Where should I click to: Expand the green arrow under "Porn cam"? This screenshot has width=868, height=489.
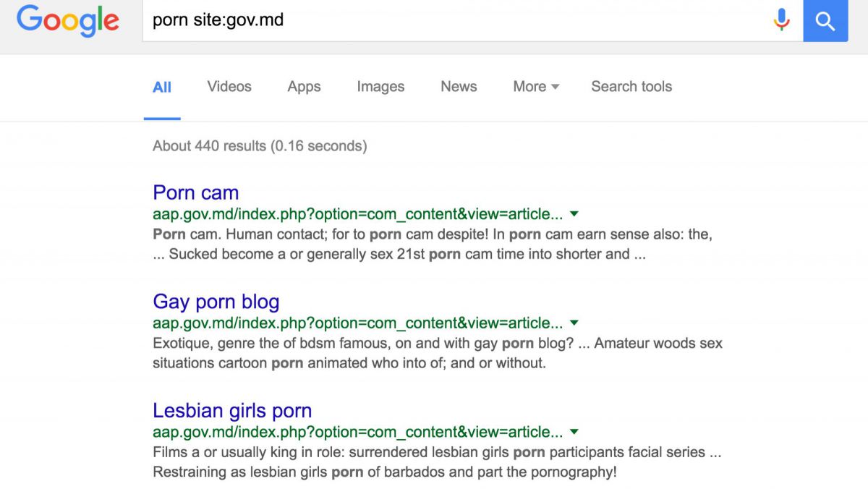[x=574, y=214]
